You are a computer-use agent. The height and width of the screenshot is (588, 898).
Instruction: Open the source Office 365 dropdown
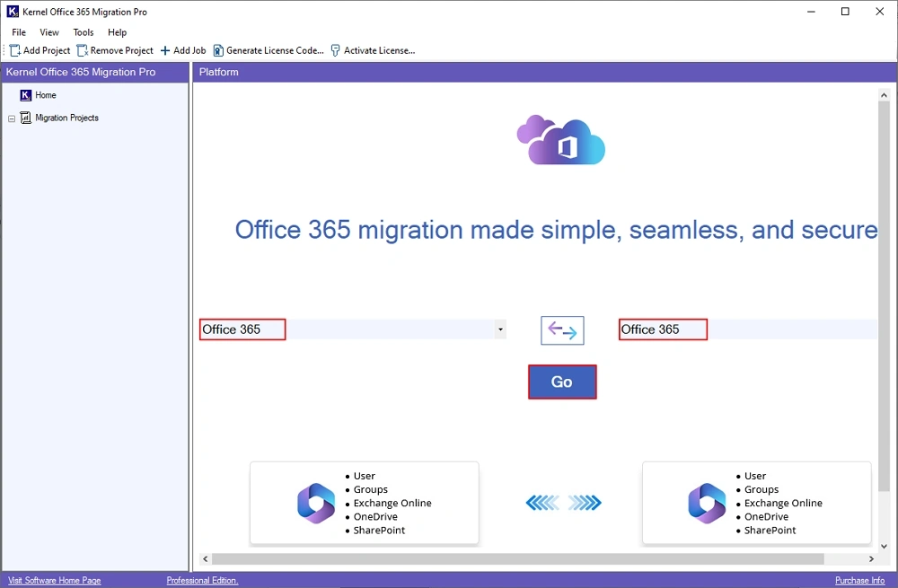pyautogui.click(x=499, y=329)
